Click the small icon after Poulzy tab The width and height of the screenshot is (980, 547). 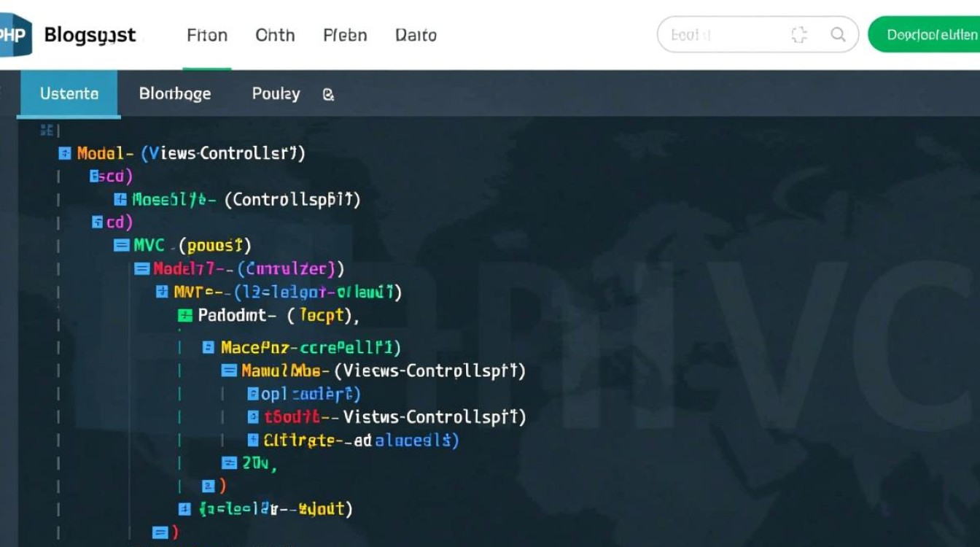(328, 94)
